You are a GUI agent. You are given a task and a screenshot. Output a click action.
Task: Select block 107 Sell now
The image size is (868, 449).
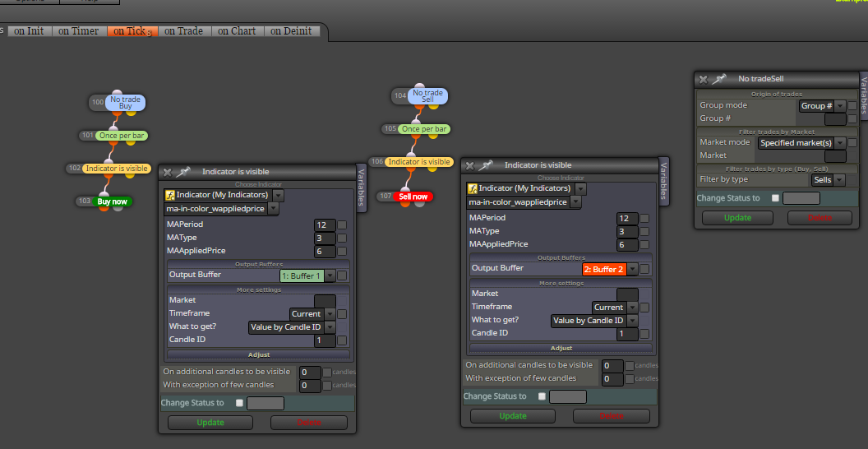(x=413, y=197)
